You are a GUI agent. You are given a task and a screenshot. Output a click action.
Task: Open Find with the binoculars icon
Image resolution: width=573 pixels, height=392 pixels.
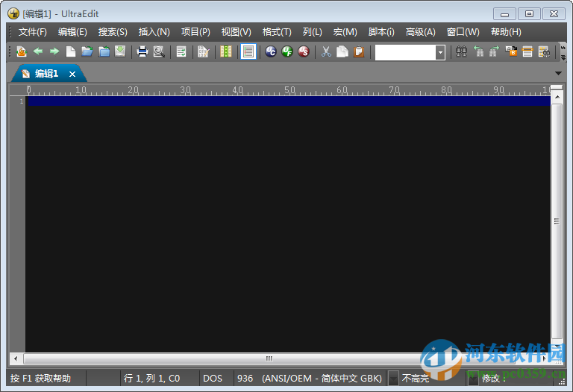click(462, 51)
